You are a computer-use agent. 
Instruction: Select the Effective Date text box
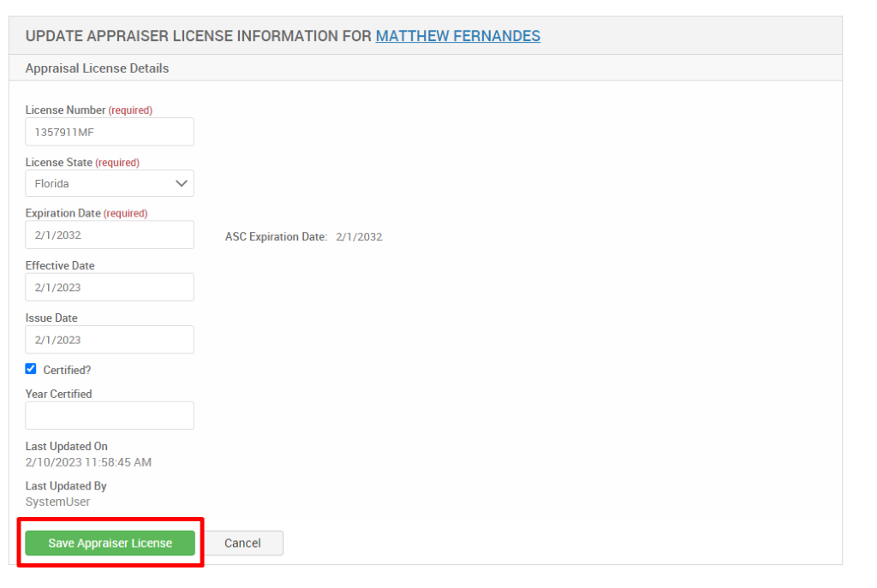point(109,287)
